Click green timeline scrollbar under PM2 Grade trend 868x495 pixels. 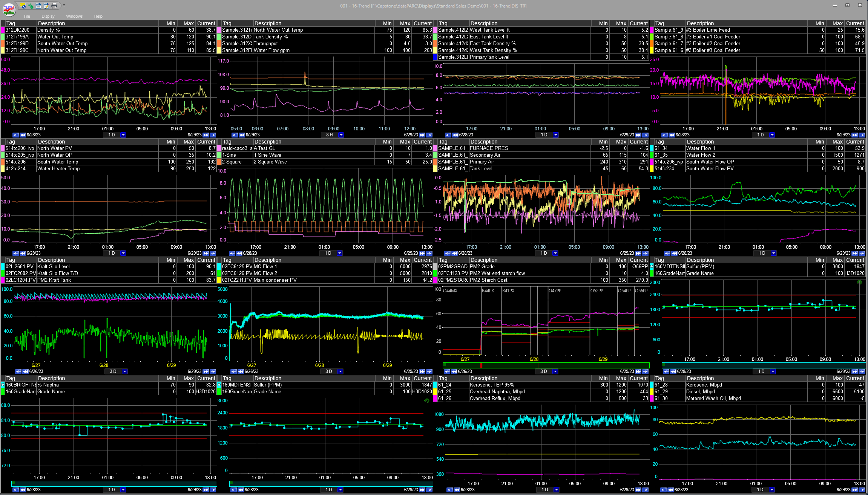click(x=546, y=365)
